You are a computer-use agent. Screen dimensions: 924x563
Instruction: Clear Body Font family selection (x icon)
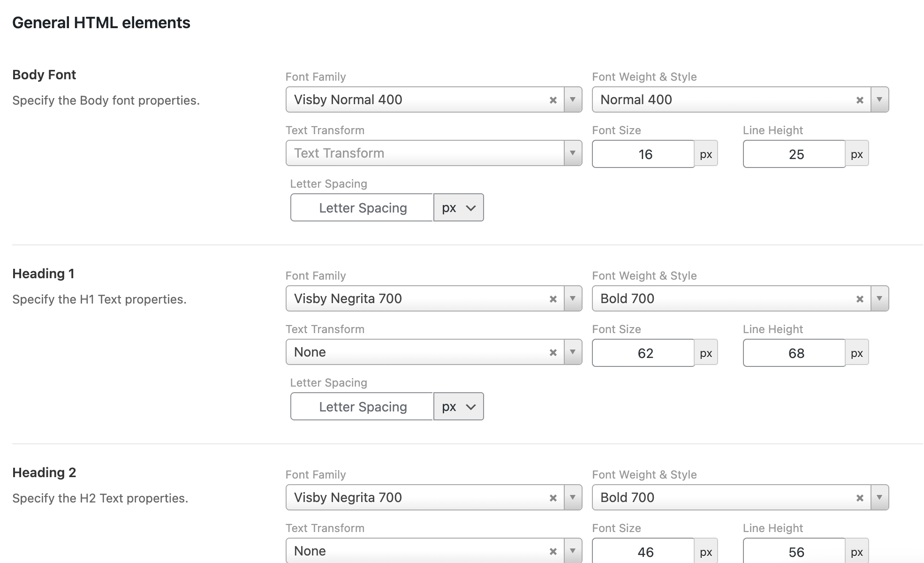(553, 100)
